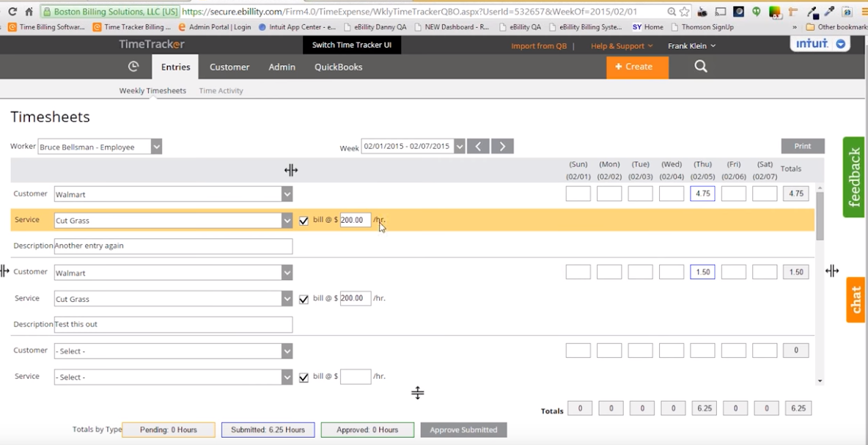
Task: Bookmark this page with the star icon
Action: pyautogui.click(x=685, y=11)
